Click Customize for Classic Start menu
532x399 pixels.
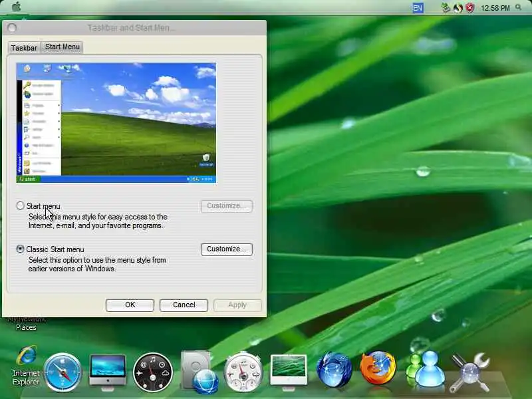[227, 249]
